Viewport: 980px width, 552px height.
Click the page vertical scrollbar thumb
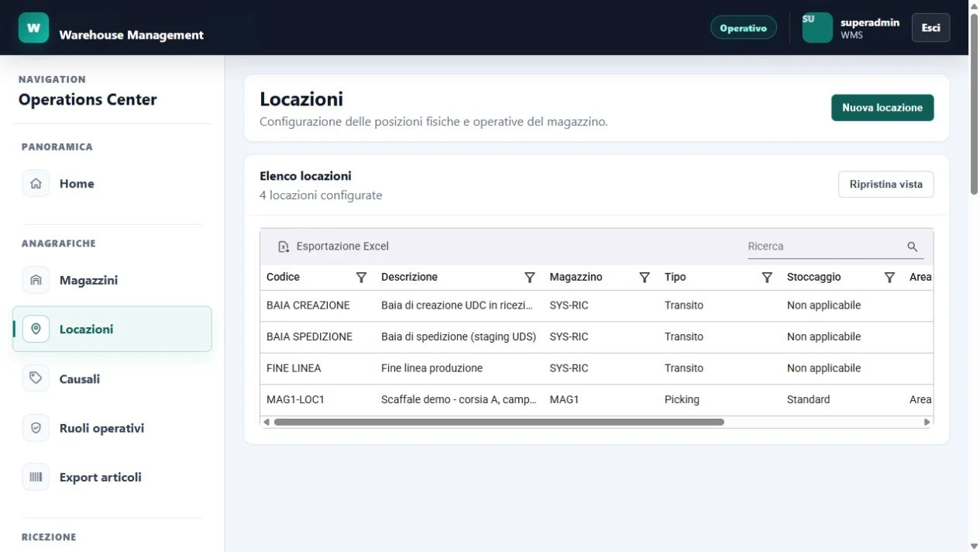(x=974, y=105)
